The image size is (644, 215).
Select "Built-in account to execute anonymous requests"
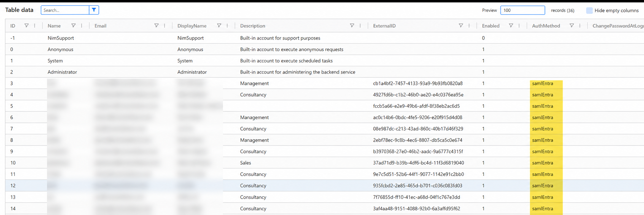click(292, 49)
